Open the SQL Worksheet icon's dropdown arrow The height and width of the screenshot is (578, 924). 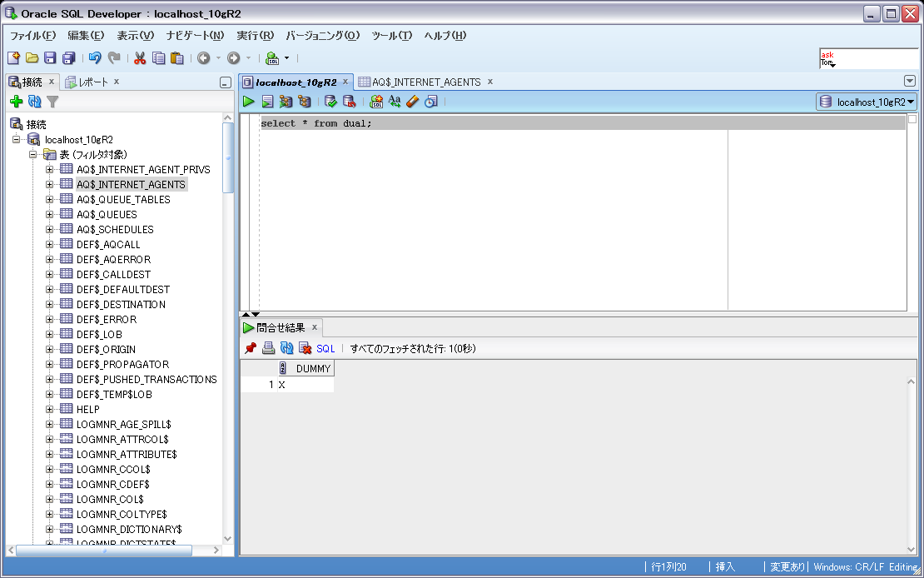coord(287,57)
